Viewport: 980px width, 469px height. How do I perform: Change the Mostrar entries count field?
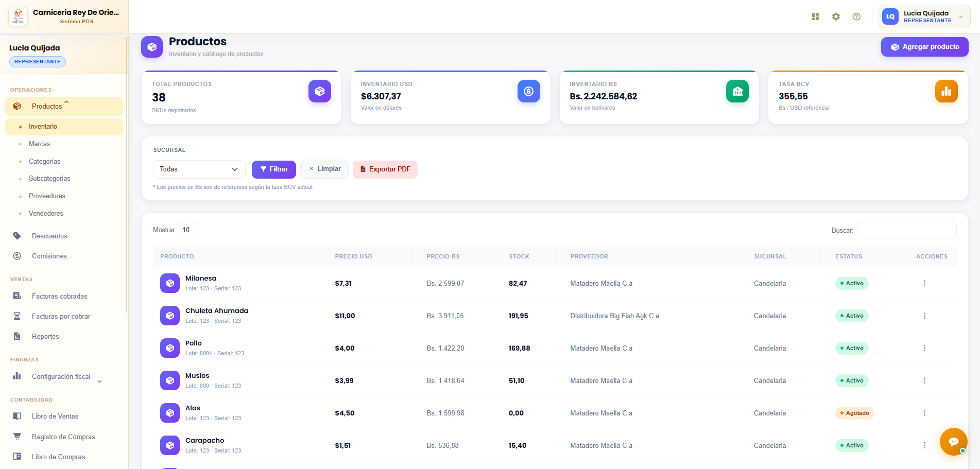tap(188, 230)
